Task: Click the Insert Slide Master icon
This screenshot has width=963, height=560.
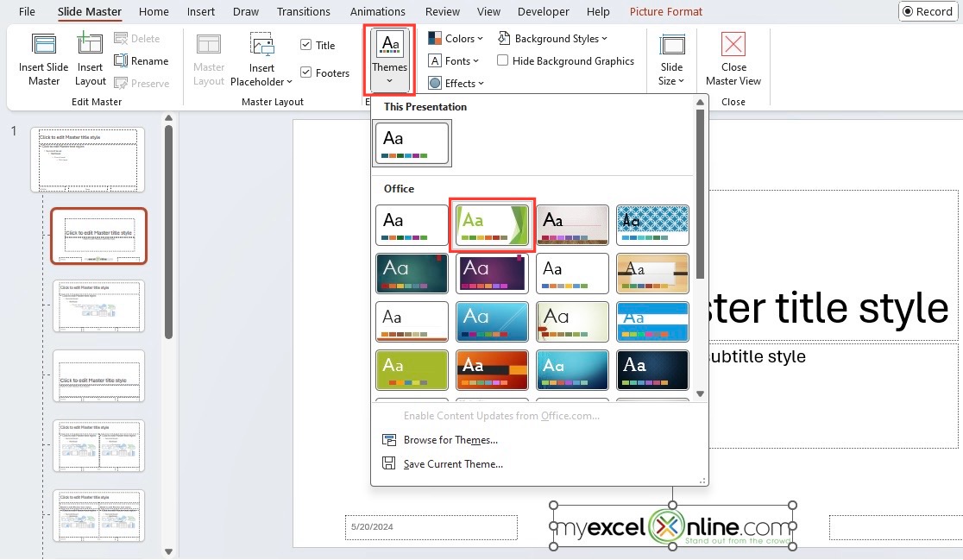Action: 44,45
